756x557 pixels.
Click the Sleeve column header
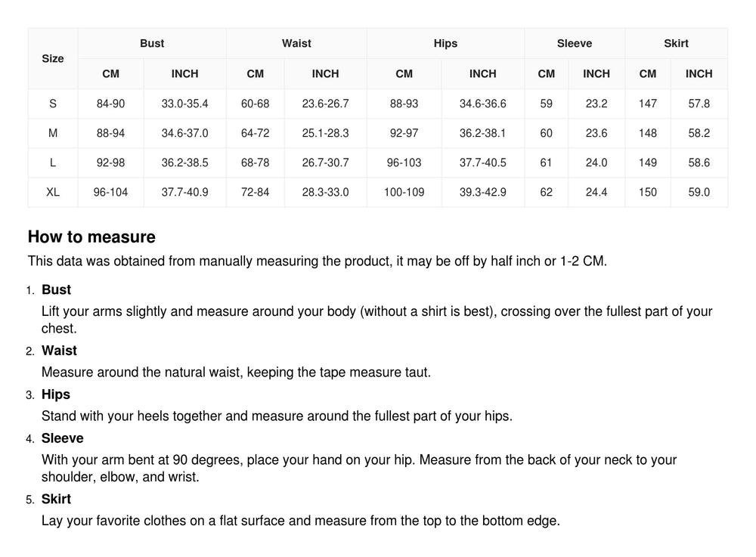point(575,44)
